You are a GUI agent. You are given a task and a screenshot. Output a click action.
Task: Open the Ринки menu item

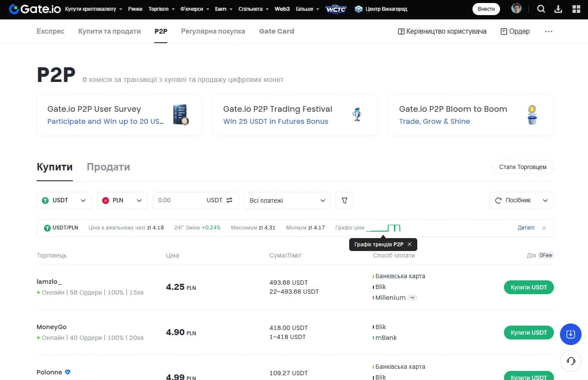pos(135,9)
